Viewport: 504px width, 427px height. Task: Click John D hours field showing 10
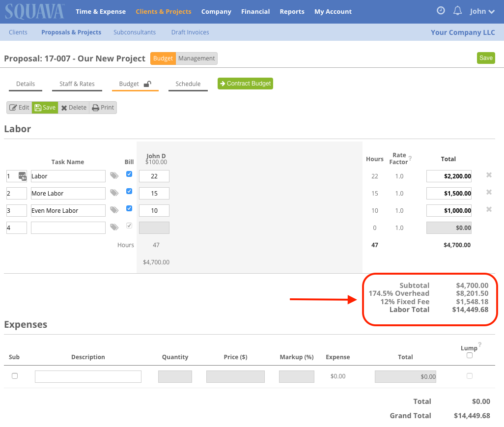click(154, 211)
